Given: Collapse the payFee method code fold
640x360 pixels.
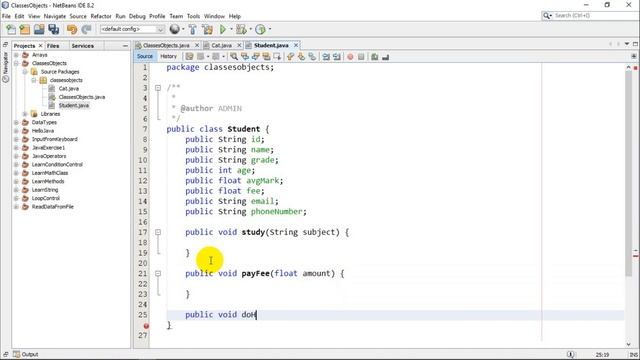Looking at the screenshot, I should 158,273.
